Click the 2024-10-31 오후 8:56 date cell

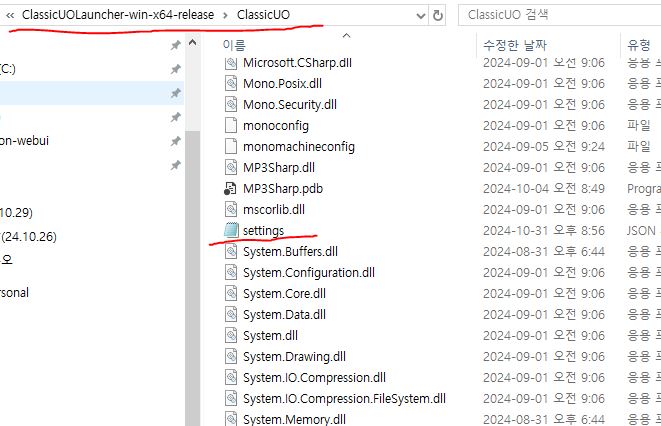pos(544,231)
